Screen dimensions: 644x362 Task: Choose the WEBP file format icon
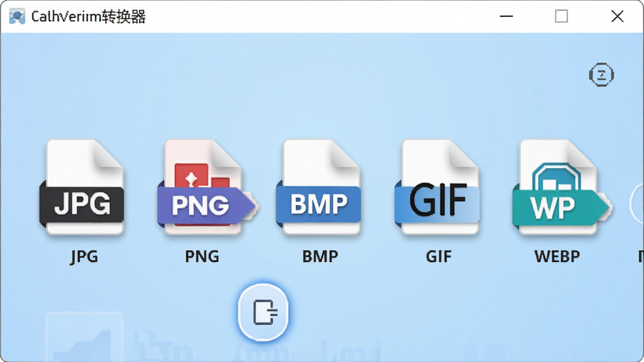[x=562, y=187]
